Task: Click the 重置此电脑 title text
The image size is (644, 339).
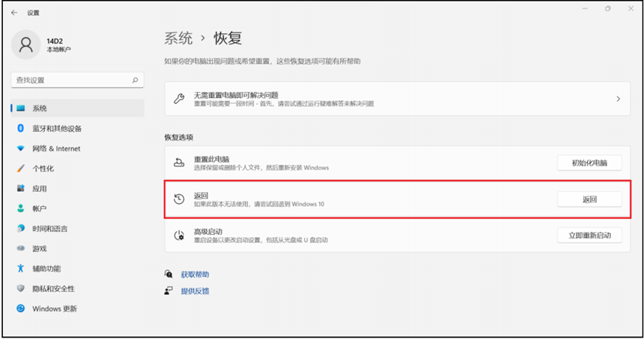Action: (x=211, y=159)
